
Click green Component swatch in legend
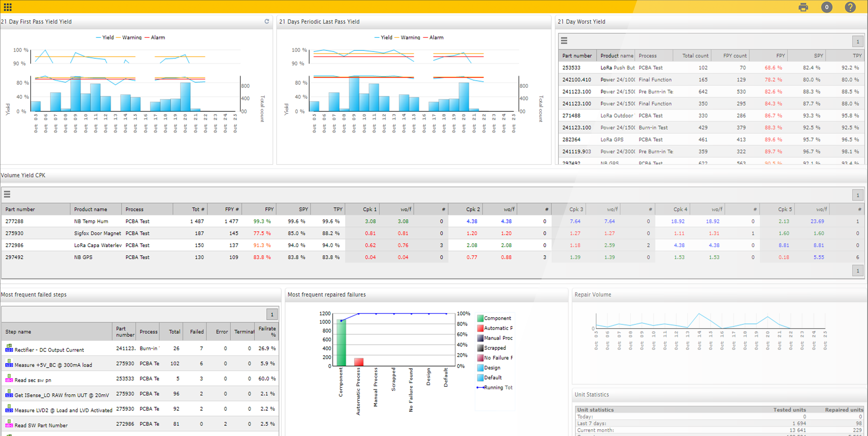pos(480,318)
